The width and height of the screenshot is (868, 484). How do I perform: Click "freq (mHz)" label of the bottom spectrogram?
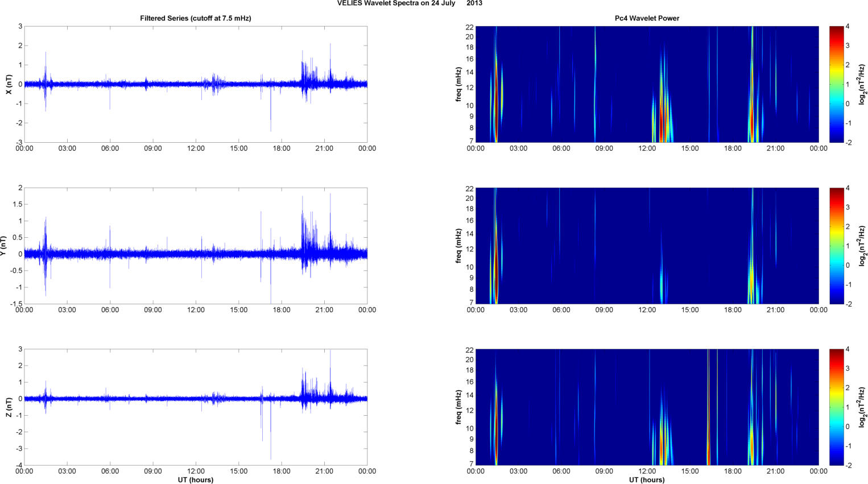458,407
